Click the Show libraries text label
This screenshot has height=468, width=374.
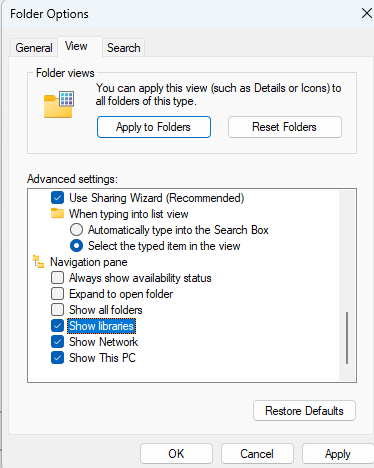[x=101, y=326]
